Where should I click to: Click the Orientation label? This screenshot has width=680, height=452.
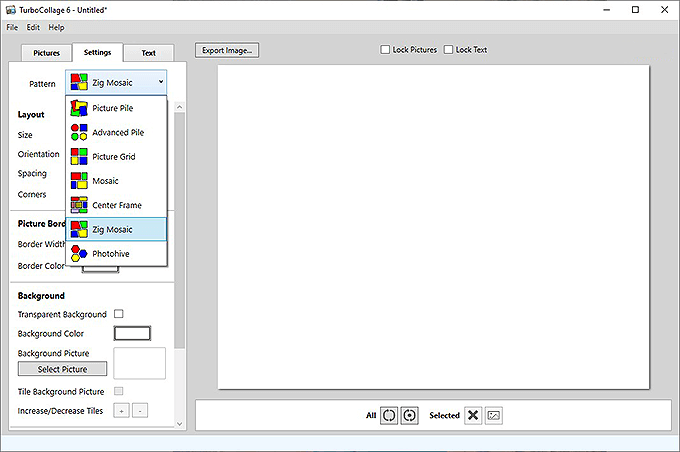pyautogui.click(x=39, y=154)
